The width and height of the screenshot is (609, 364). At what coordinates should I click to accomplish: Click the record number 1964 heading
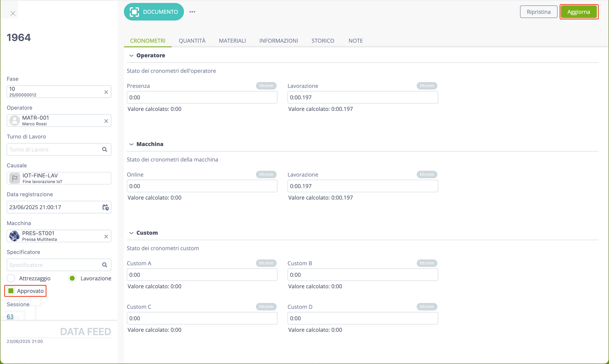coord(19,37)
